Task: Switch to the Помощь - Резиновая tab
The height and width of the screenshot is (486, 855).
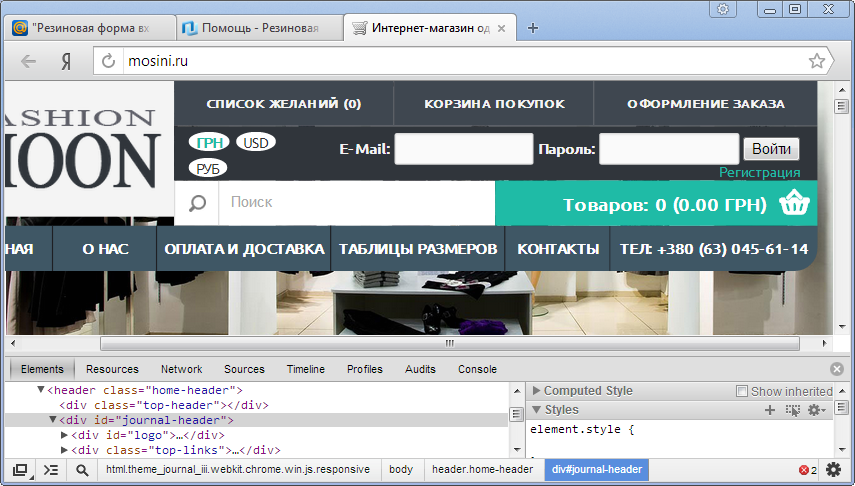Action: (260, 28)
